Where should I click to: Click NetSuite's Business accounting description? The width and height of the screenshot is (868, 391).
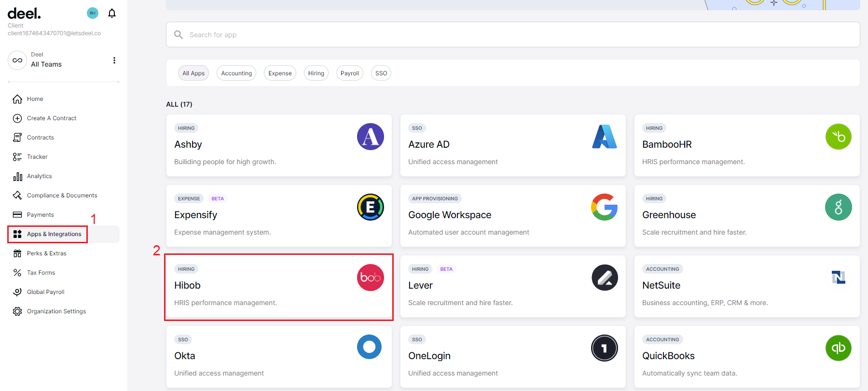[705, 303]
